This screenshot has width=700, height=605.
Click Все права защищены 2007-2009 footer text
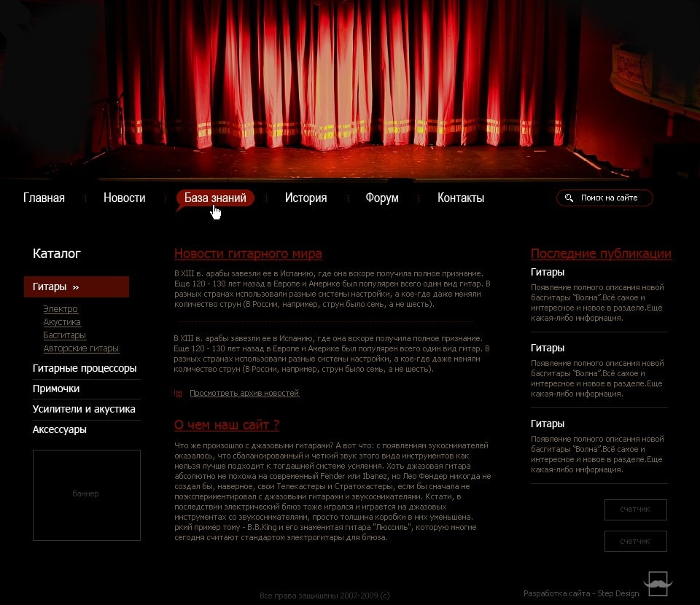(x=324, y=596)
